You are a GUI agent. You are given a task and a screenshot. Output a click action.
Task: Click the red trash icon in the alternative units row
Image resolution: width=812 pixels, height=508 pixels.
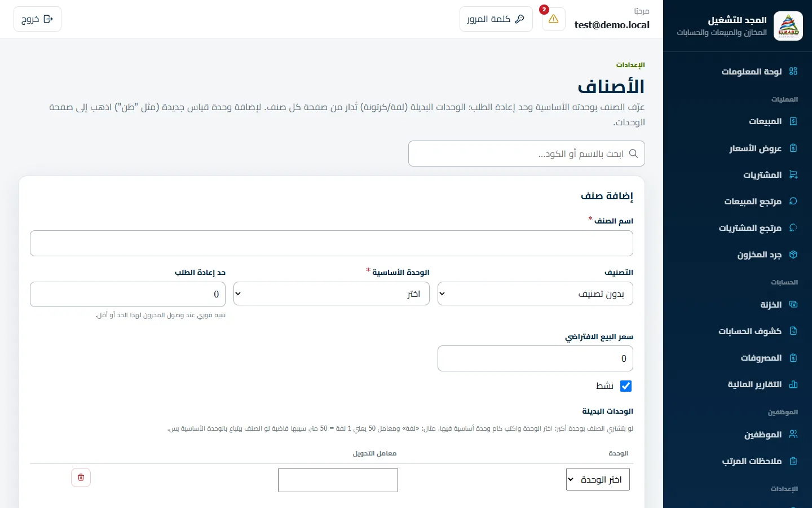81,478
